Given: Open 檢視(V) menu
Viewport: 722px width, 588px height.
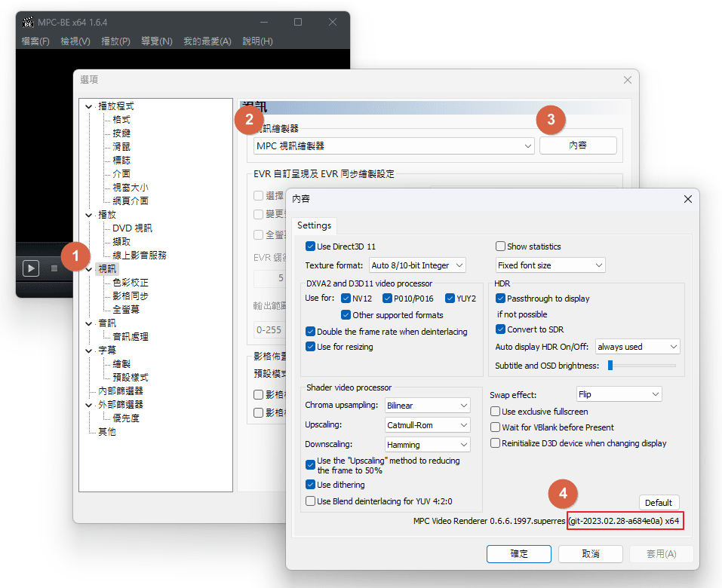Looking at the screenshot, I should pyautogui.click(x=75, y=41).
